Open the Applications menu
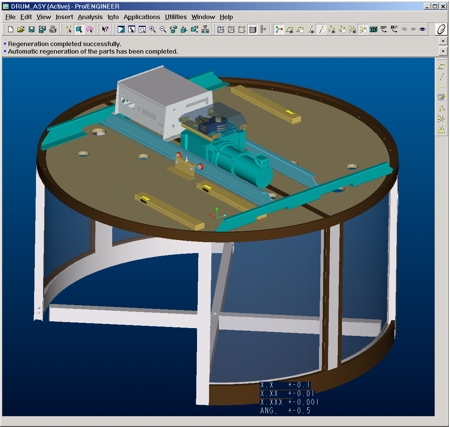 click(x=142, y=17)
